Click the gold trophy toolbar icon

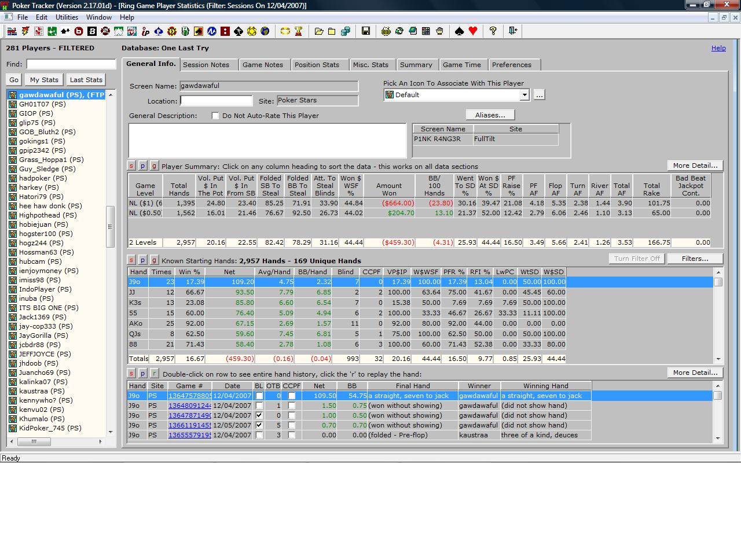click(x=299, y=31)
